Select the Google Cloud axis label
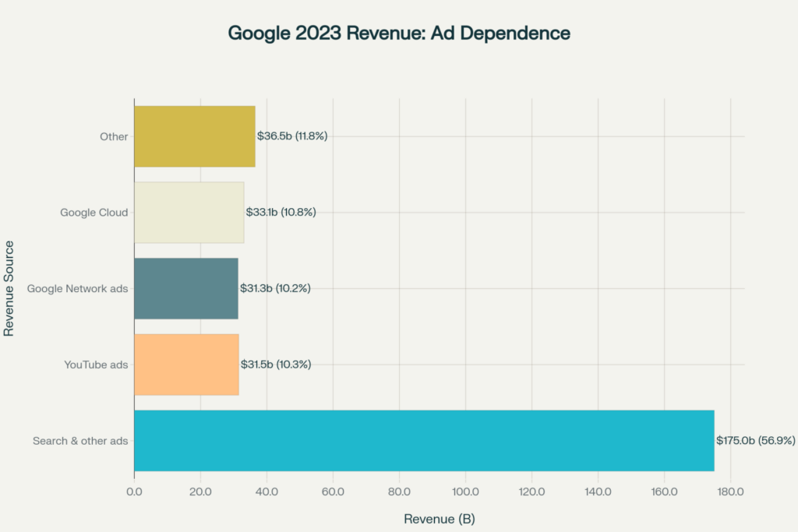The height and width of the screenshot is (532, 798). 94,213
